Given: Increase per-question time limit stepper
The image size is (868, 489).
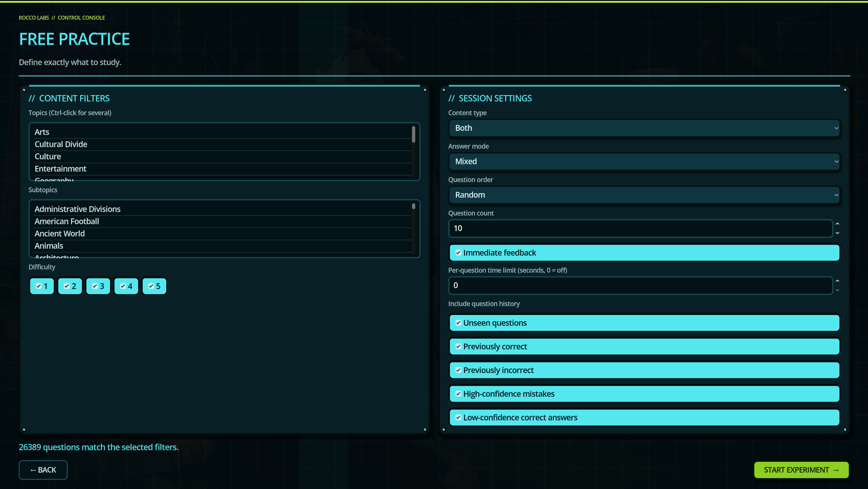Looking at the screenshot, I should 837,281.
